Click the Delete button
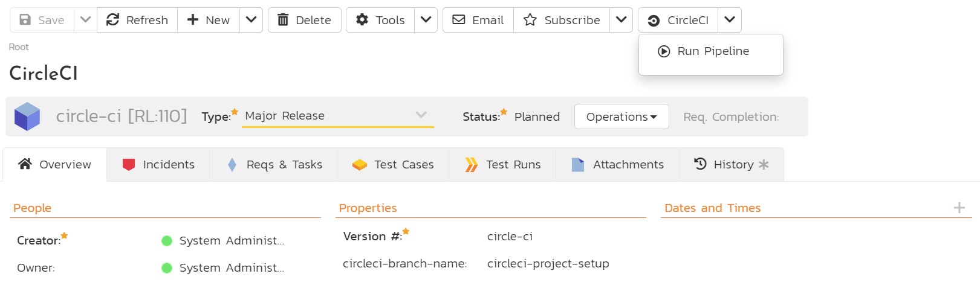This screenshot has height=294, width=980. [x=305, y=20]
